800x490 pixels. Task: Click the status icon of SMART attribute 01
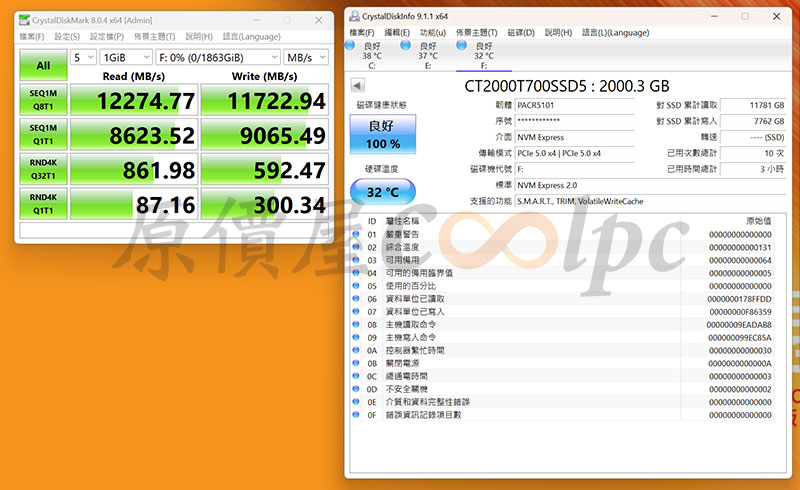(356, 234)
